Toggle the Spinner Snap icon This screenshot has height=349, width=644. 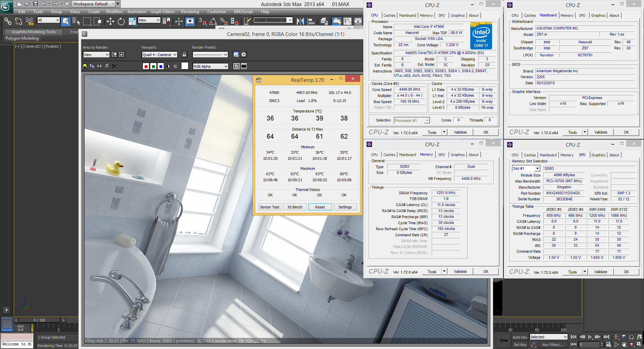point(235,21)
